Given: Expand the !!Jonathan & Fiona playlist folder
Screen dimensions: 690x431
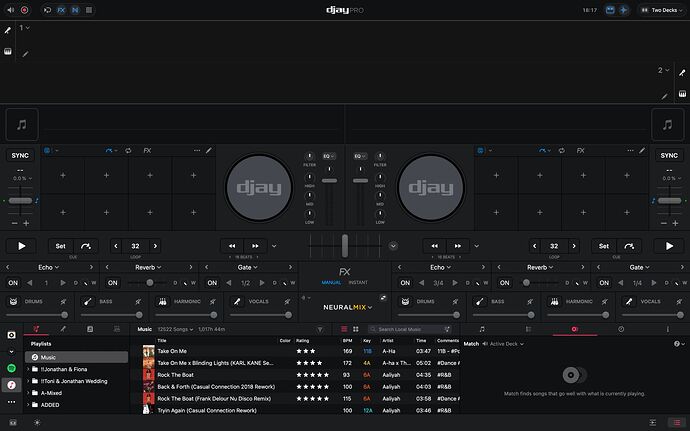Looking at the screenshot, I should [29, 369].
